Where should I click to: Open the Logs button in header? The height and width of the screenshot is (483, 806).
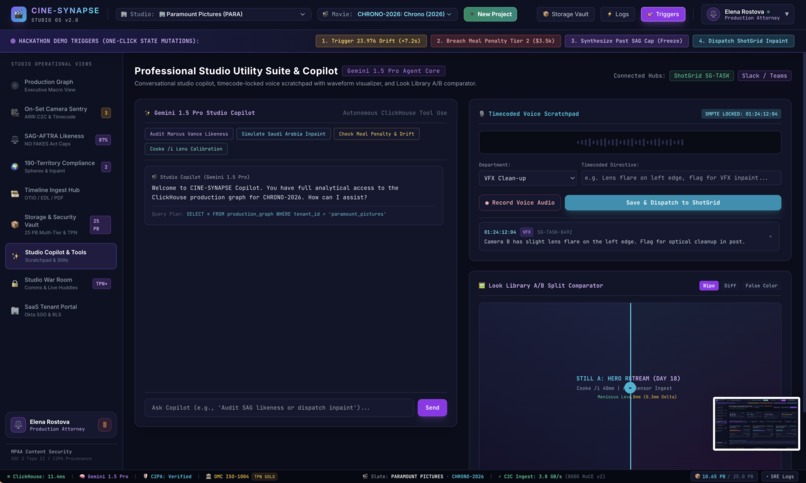pos(618,14)
